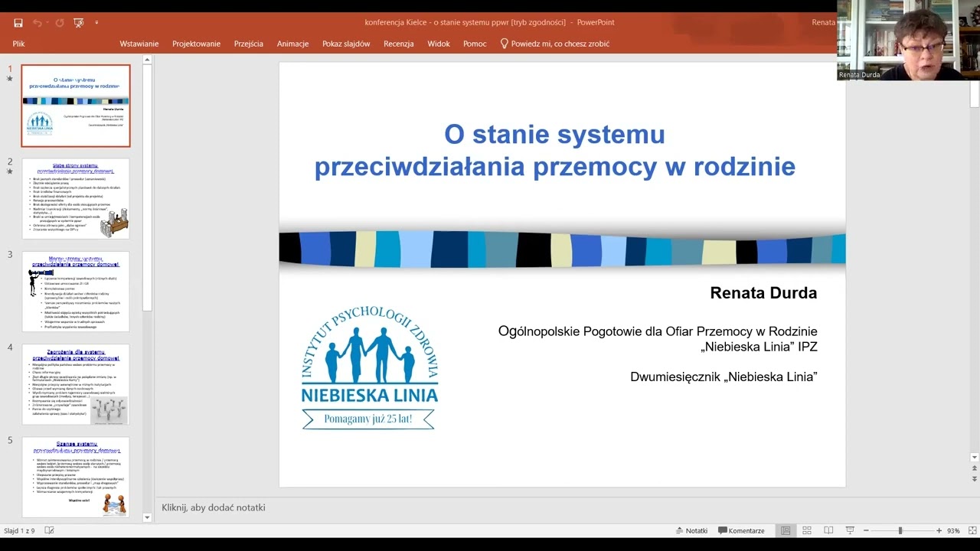Click the Save icon in quick access toolbar

click(x=18, y=23)
